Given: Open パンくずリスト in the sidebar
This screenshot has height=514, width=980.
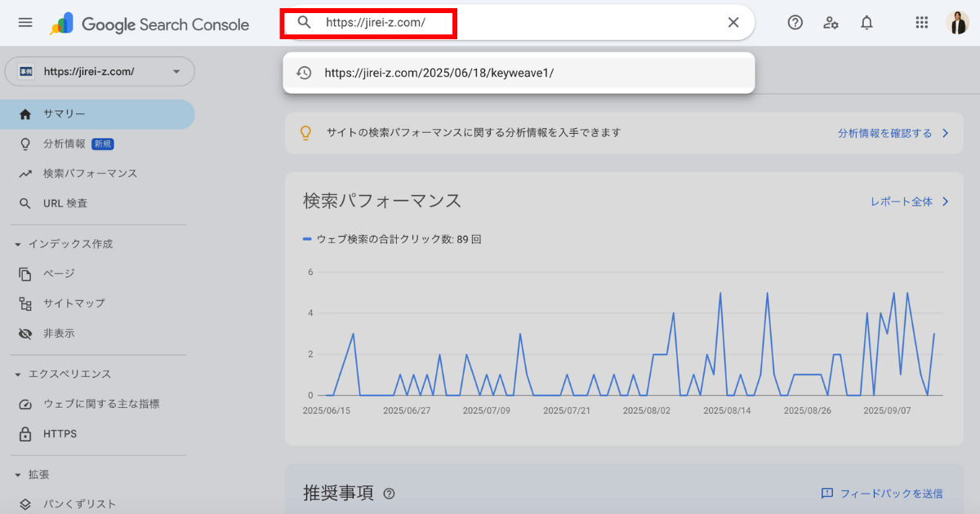Looking at the screenshot, I should pyautogui.click(x=97, y=504).
